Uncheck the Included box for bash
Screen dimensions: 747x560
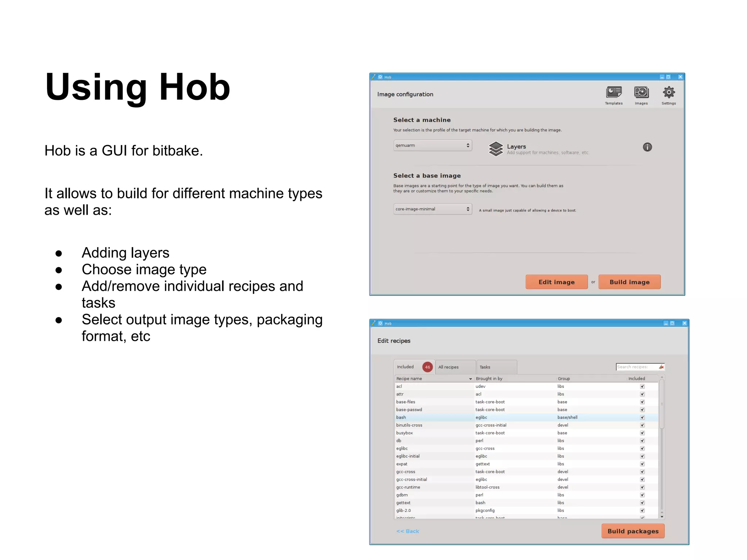click(x=642, y=417)
